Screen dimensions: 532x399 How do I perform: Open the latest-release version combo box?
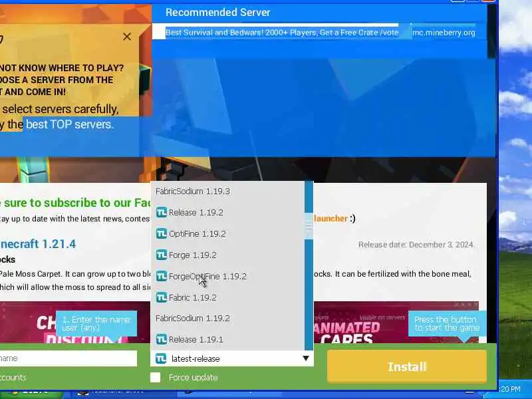click(232, 358)
